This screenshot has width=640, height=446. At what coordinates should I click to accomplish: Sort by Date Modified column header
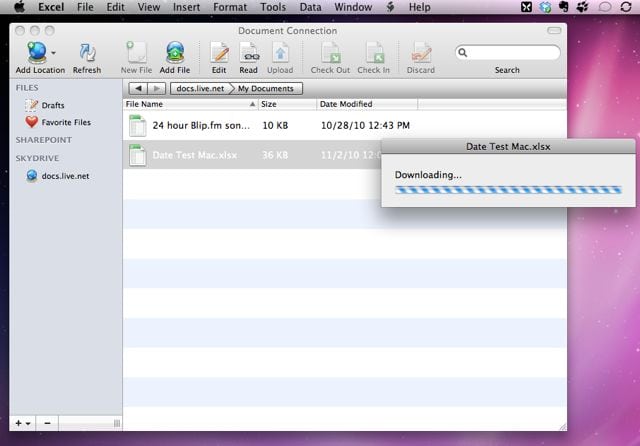click(x=367, y=104)
